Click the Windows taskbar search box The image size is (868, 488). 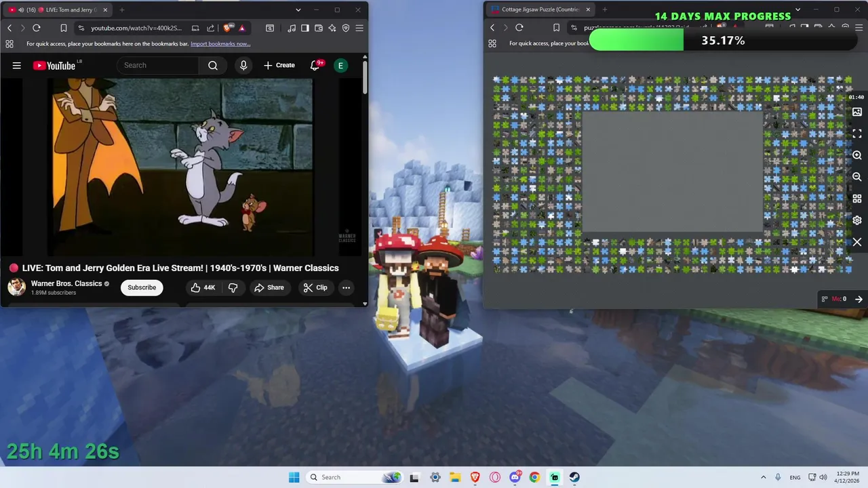[x=355, y=477]
